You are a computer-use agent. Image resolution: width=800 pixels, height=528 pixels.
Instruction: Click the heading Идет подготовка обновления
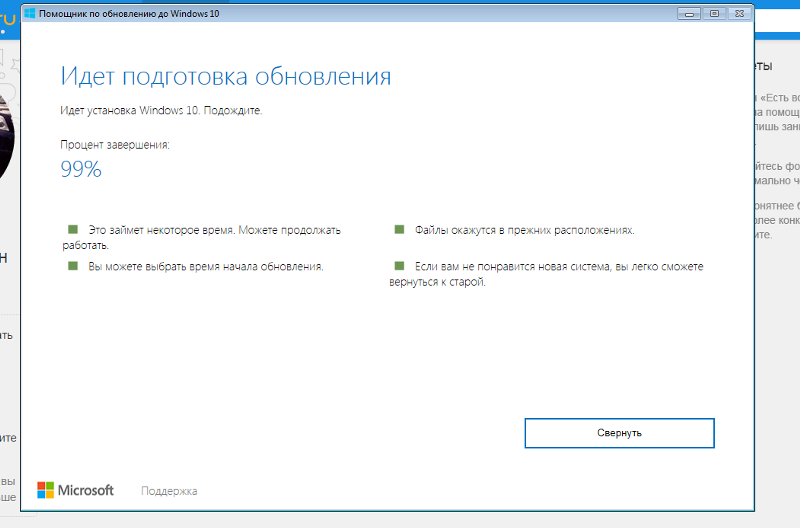click(226, 77)
